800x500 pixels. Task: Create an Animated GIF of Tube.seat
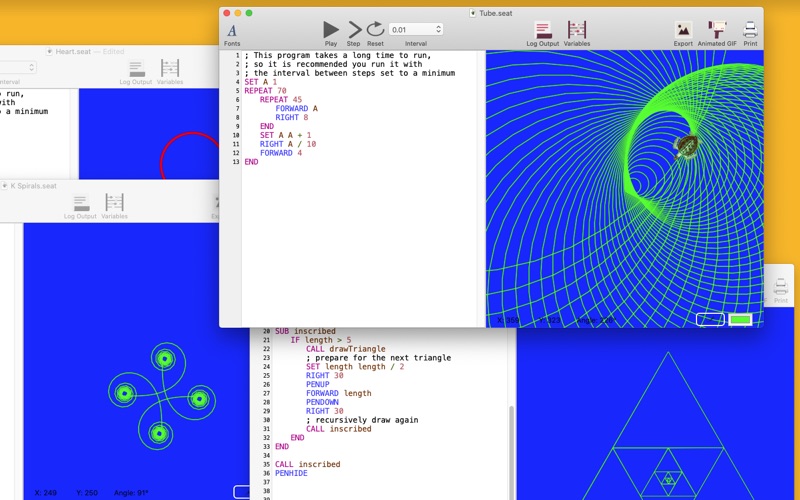pos(717,34)
